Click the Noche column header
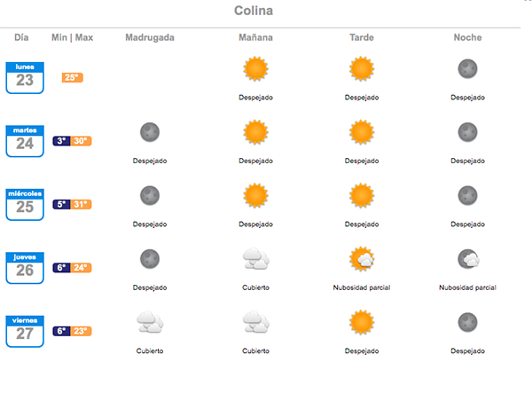 [x=467, y=37]
